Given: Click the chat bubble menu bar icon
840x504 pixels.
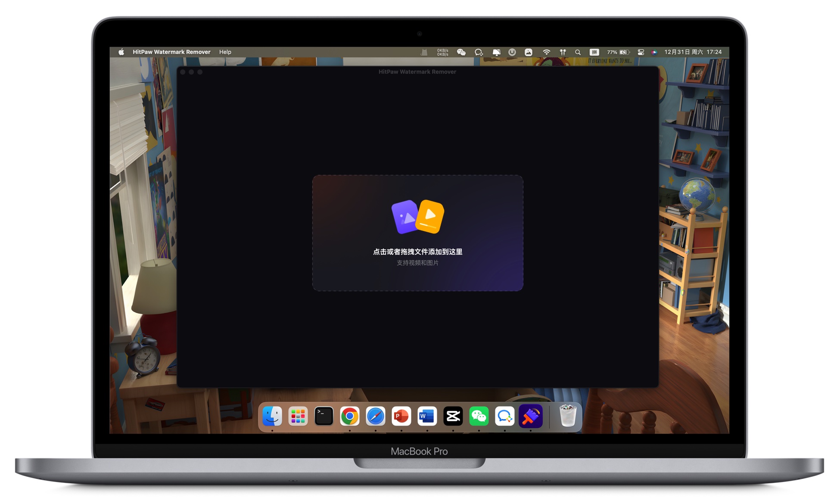Looking at the screenshot, I should [479, 52].
